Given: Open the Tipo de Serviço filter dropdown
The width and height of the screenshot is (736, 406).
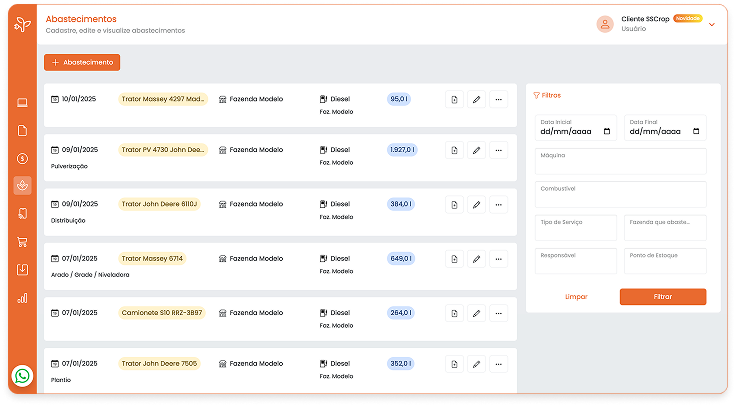Looking at the screenshot, I should point(575,228).
